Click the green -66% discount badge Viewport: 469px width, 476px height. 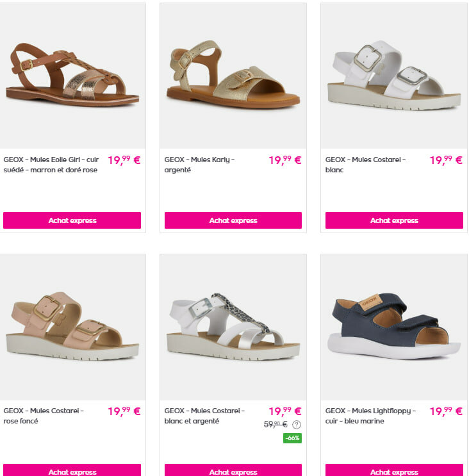pyautogui.click(x=292, y=438)
